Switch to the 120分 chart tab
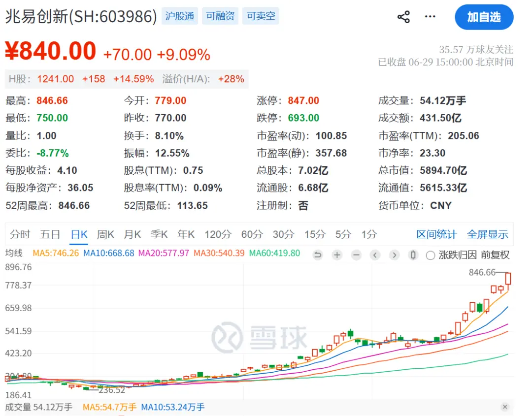 pos(218,234)
